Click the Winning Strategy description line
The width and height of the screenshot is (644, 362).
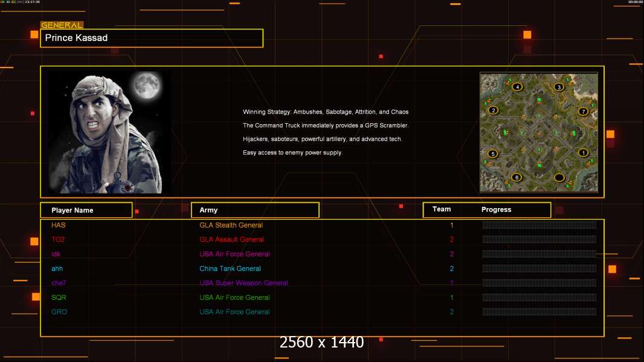[x=326, y=112]
